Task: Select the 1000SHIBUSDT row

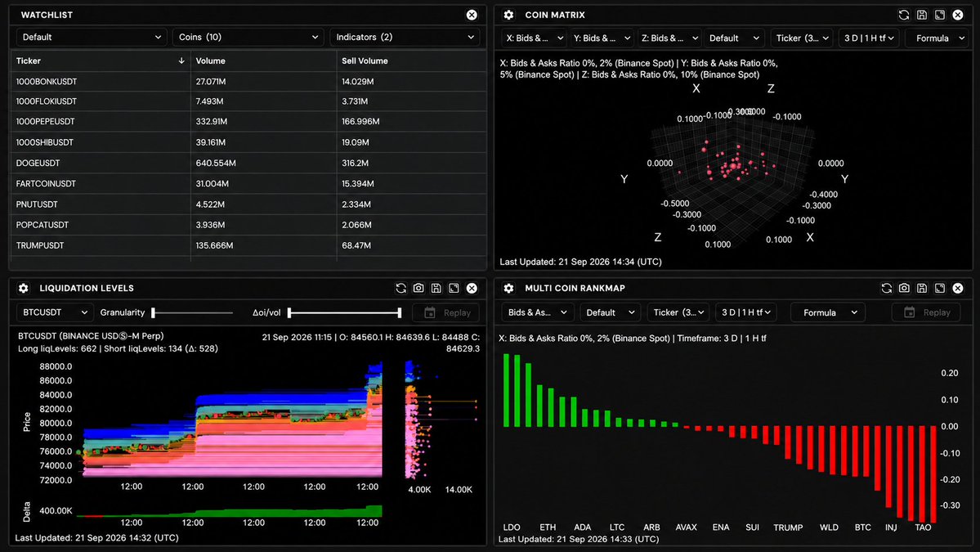Action: click(248, 142)
